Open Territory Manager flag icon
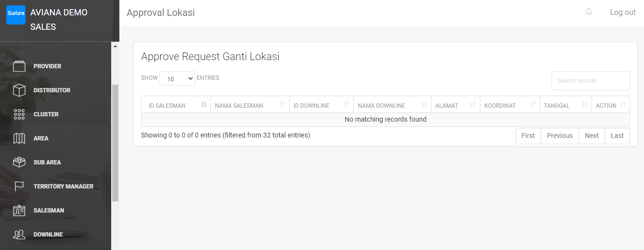Screen dimensions: 644x250 click(x=19, y=187)
